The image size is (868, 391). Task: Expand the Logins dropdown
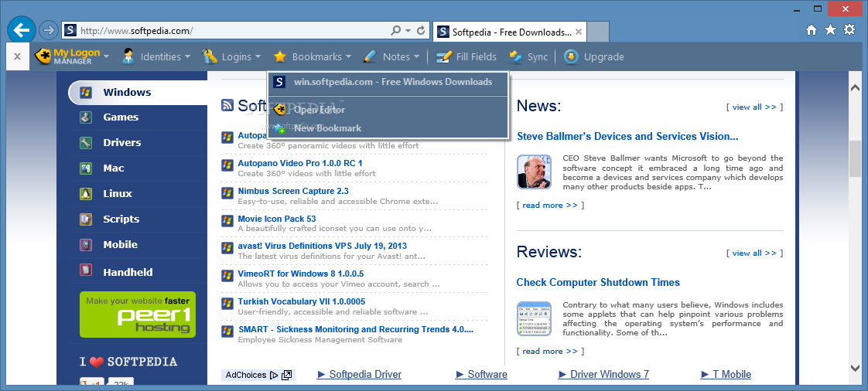click(x=231, y=56)
